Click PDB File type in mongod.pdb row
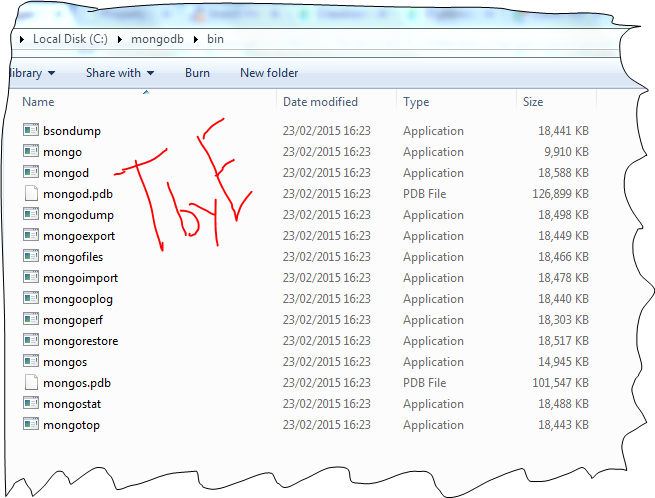The image size is (655, 498). click(424, 193)
